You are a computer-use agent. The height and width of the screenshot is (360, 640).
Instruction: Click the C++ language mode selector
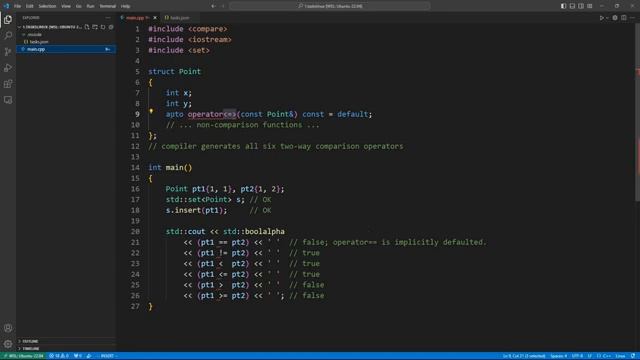click(x=604, y=356)
